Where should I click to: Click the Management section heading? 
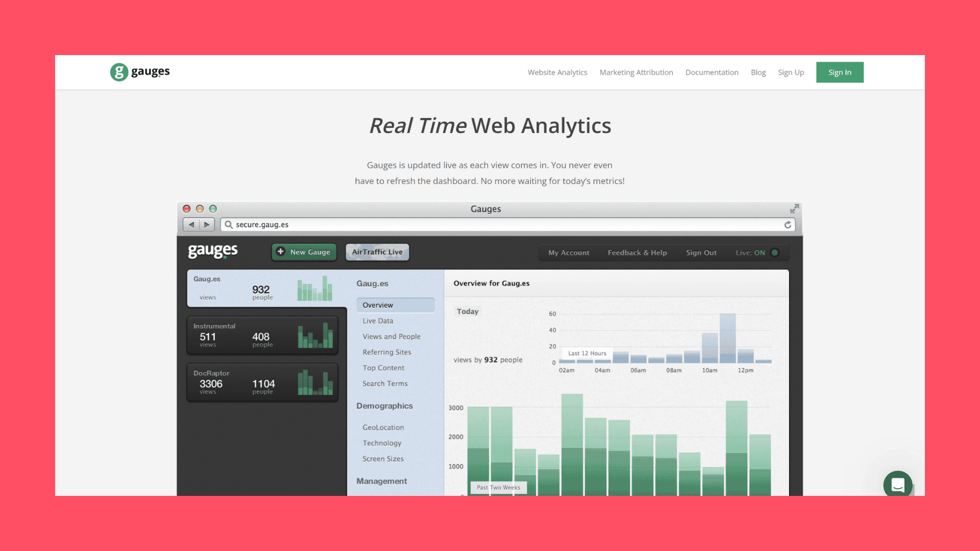381,481
